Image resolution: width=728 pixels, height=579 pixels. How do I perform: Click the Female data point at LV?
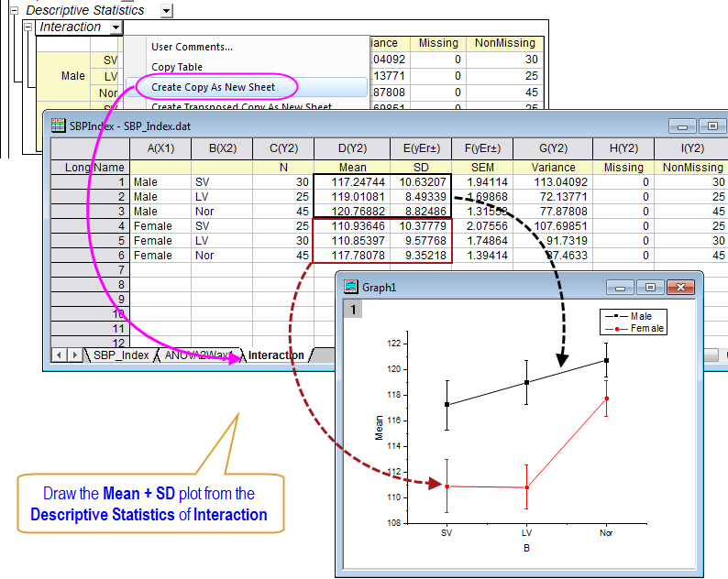pyautogui.click(x=526, y=487)
